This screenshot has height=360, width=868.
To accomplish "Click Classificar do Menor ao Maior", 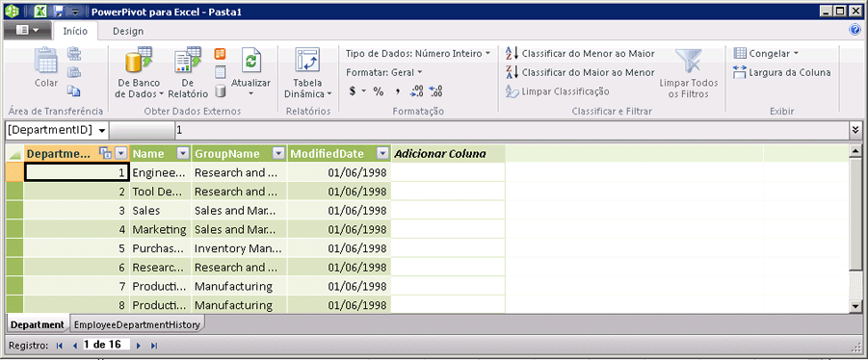I will tap(580, 54).
